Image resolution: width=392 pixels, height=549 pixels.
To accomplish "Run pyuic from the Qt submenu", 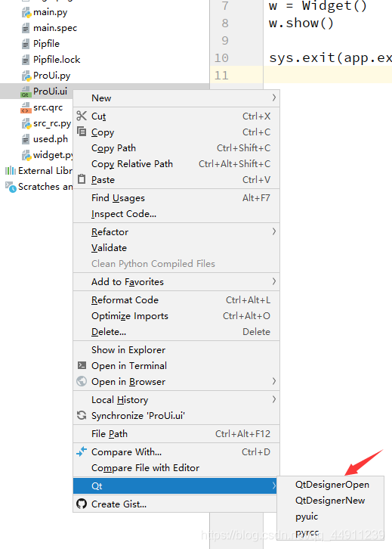I will click(307, 516).
